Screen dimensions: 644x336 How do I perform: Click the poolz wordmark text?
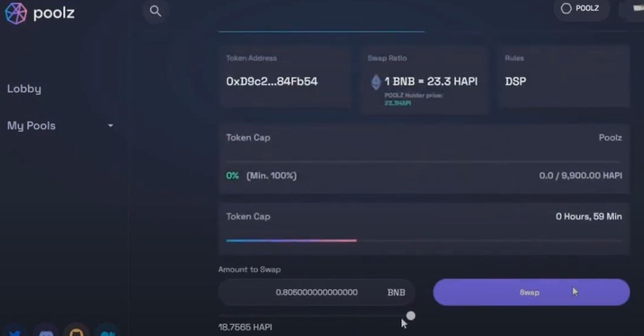[54, 13]
